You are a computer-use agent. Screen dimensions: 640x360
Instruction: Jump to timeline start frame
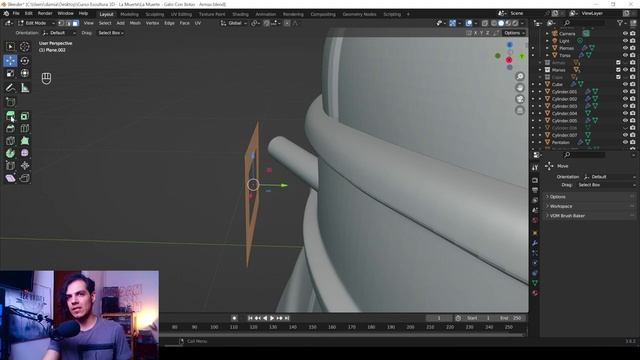(x=250, y=318)
